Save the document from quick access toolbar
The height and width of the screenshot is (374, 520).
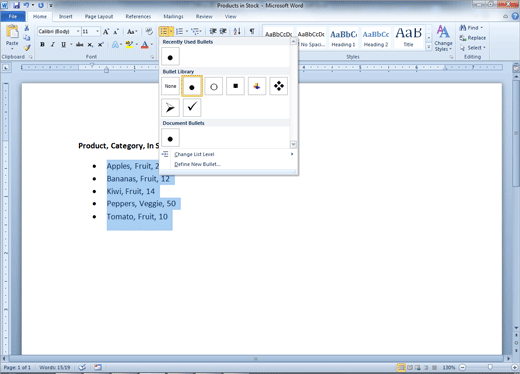16,5
